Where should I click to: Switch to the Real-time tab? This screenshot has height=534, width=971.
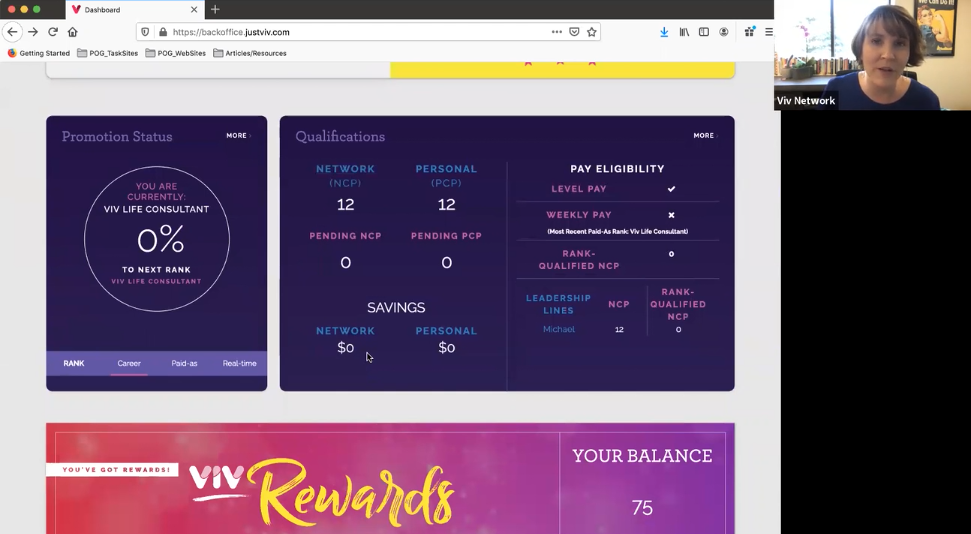click(240, 364)
